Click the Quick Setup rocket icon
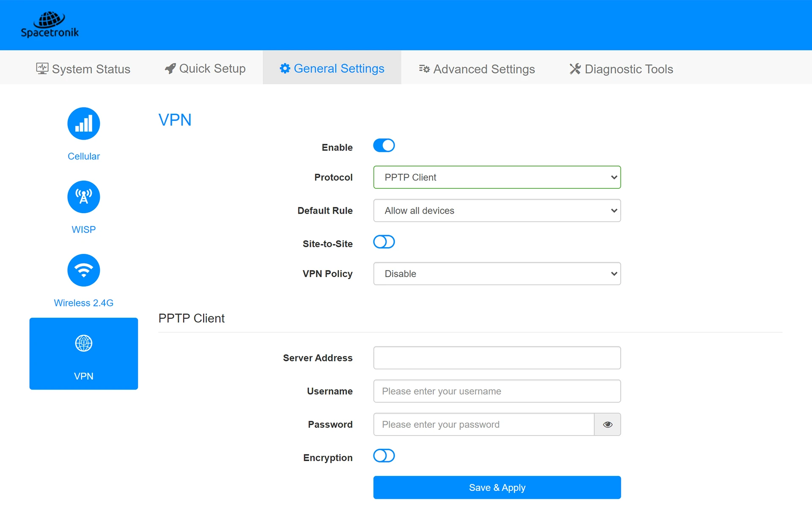Screen dimensions: 812x531 pos(170,69)
